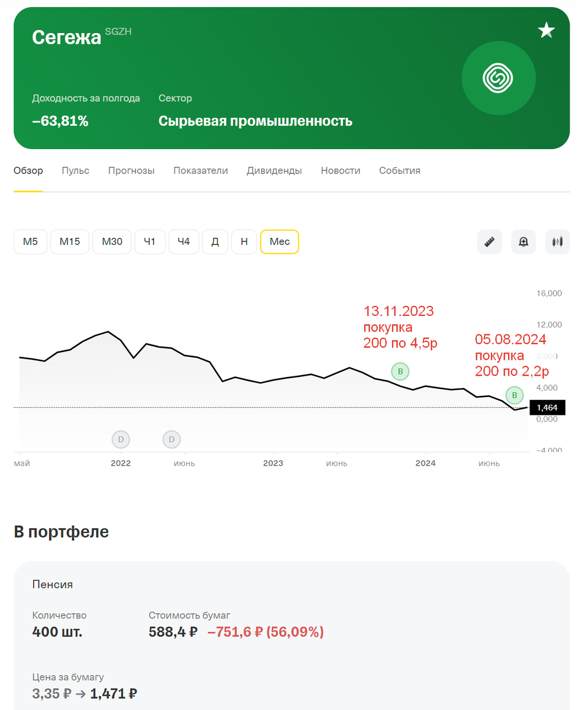Open the price alert creation icon
Viewport: 588px width, 710px height.
click(523, 241)
